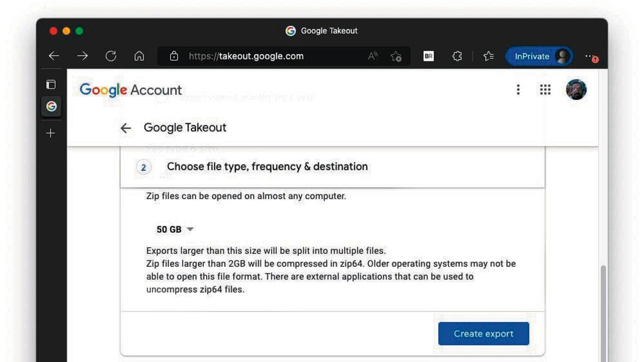Screen dimensions: 644x362
Task: Click the Create export button
Action: pyautogui.click(x=484, y=334)
